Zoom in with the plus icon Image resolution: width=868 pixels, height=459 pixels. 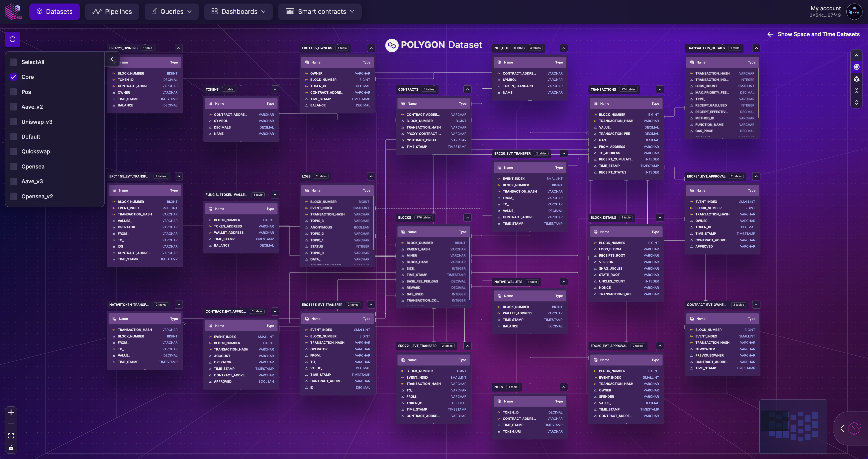click(11, 412)
